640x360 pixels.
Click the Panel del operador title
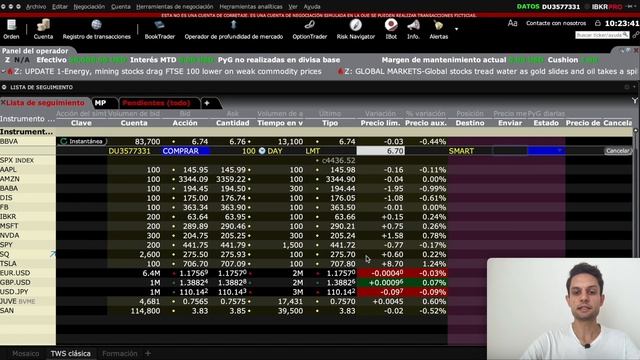click(35, 51)
